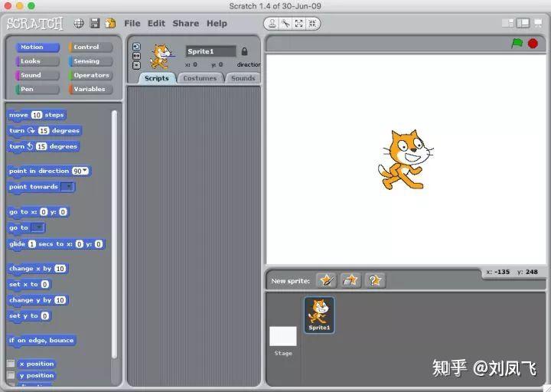Select the Operators block category
Viewport: 551px width, 392px height.
click(90, 75)
